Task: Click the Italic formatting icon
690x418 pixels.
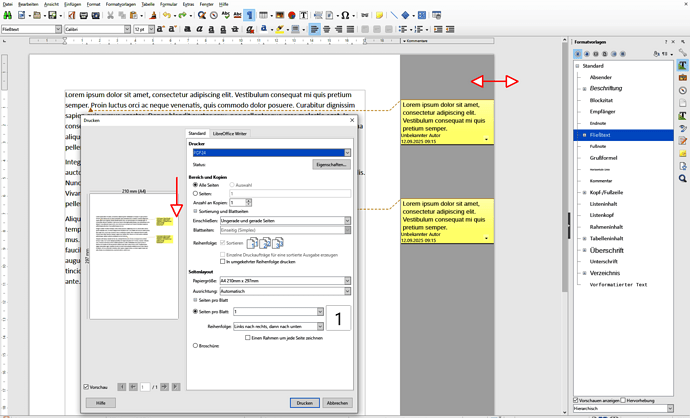Action: [x=199, y=29]
